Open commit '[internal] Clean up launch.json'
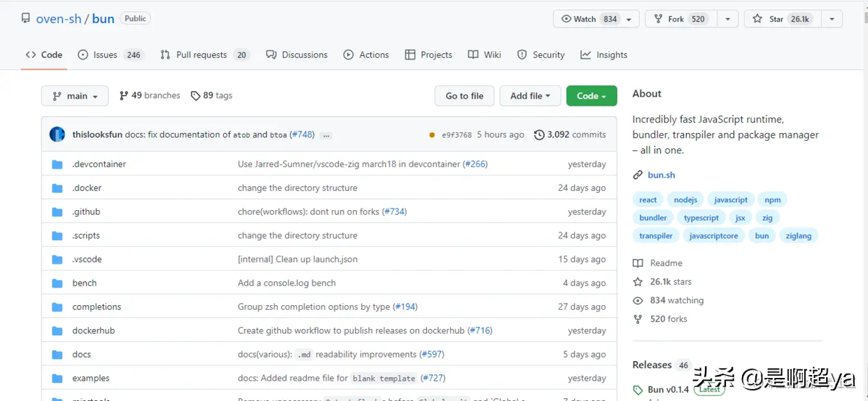This screenshot has width=868, height=401. (x=297, y=259)
